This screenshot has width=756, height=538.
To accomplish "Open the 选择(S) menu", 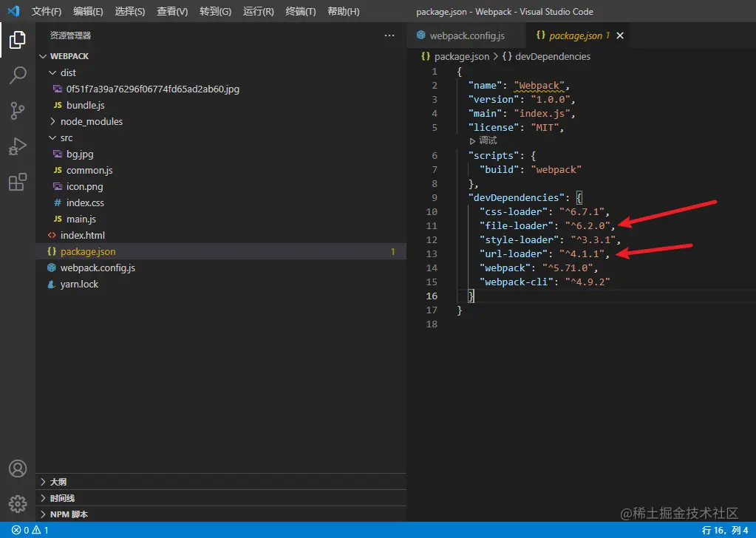I will (130, 12).
